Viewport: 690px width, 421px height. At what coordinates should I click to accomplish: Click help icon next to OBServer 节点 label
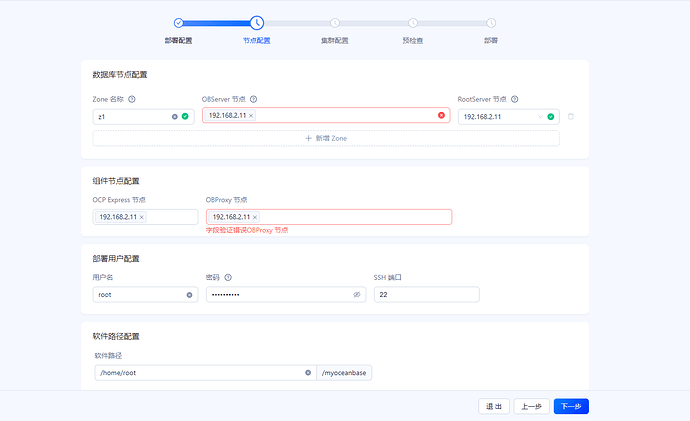pos(253,99)
